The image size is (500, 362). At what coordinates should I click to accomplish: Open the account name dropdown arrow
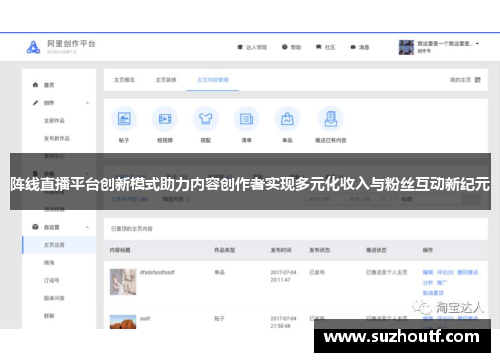pyautogui.click(x=477, y=44)
